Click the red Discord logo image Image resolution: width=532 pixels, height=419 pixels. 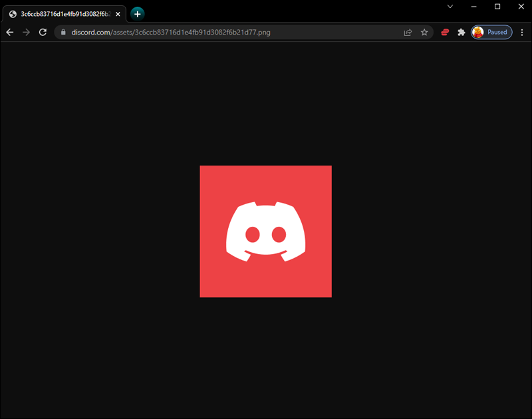pyautogui.click(x=265, y=231)
